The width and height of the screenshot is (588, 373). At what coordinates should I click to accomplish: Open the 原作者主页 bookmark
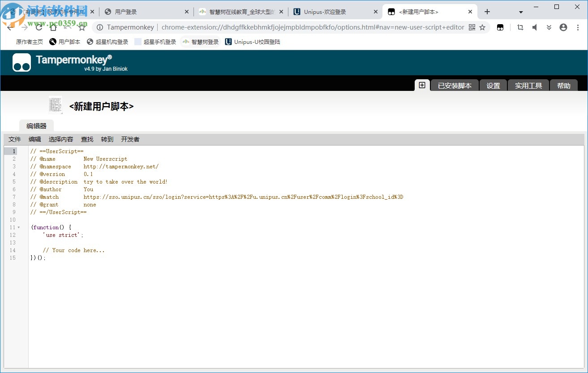[x=30, y=42]
